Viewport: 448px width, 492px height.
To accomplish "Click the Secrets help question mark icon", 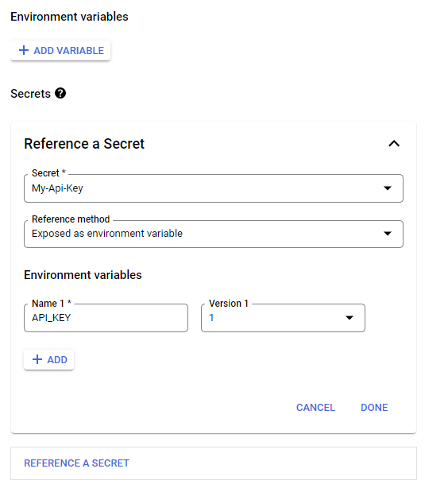I will point(60,93).
